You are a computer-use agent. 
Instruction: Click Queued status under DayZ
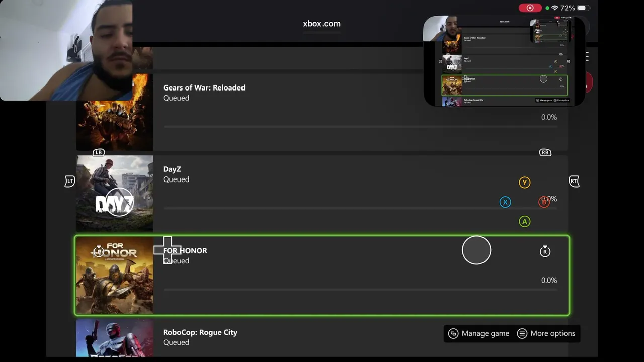point(176,179)
